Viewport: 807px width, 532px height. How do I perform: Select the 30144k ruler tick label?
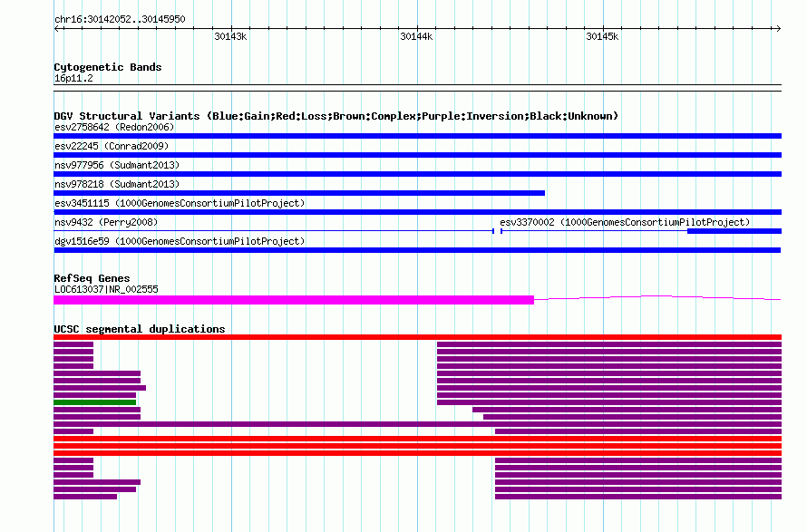click(x=416, y=36)
